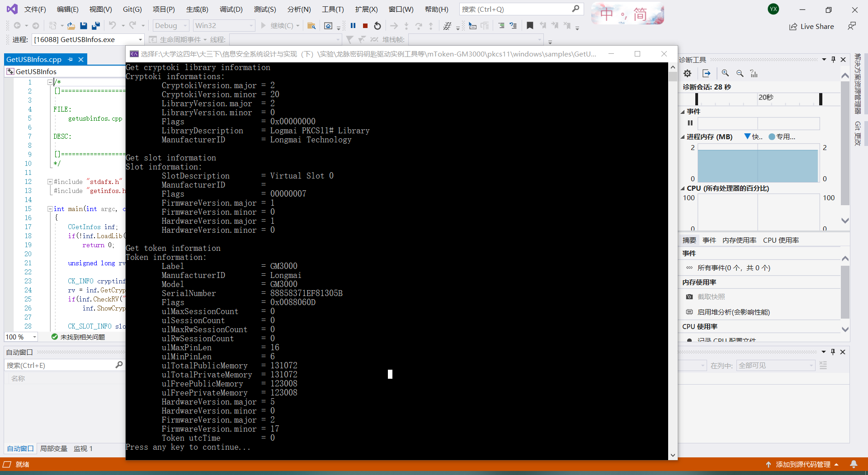Open the diagnostic tools settings gear
This screenshot has height=475, width=868.
coord(687,73)
